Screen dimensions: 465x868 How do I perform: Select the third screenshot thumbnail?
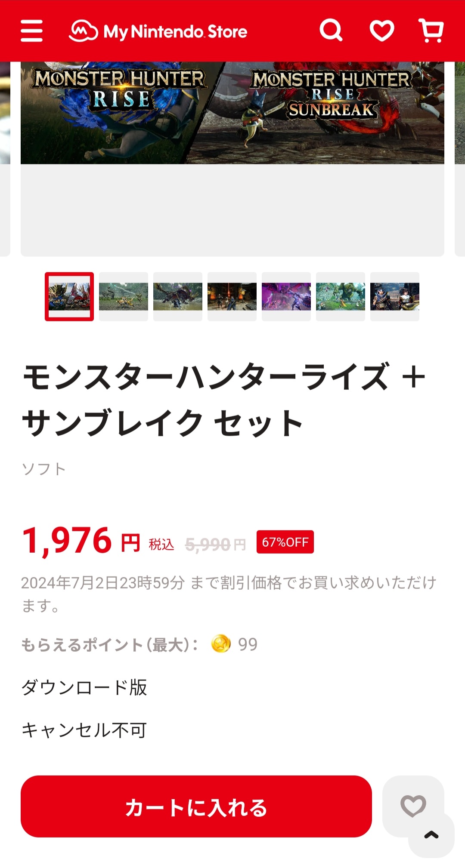pos(178,296)
